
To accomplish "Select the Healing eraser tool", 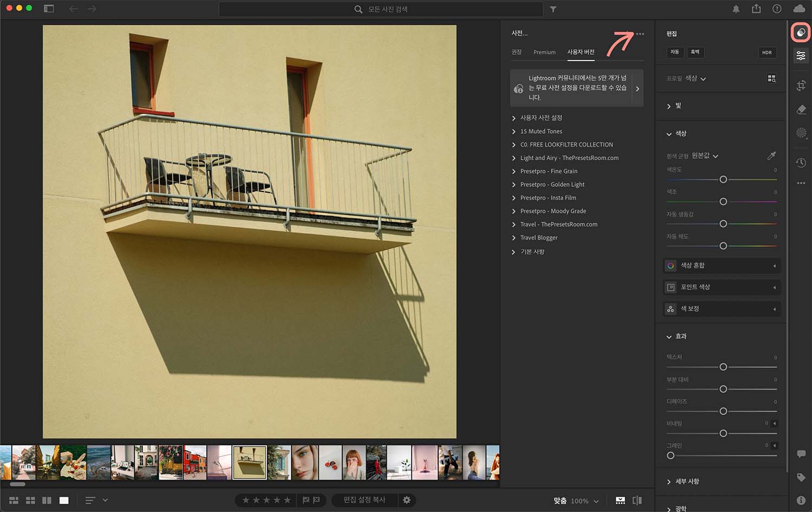I will [x=801, y=109].
